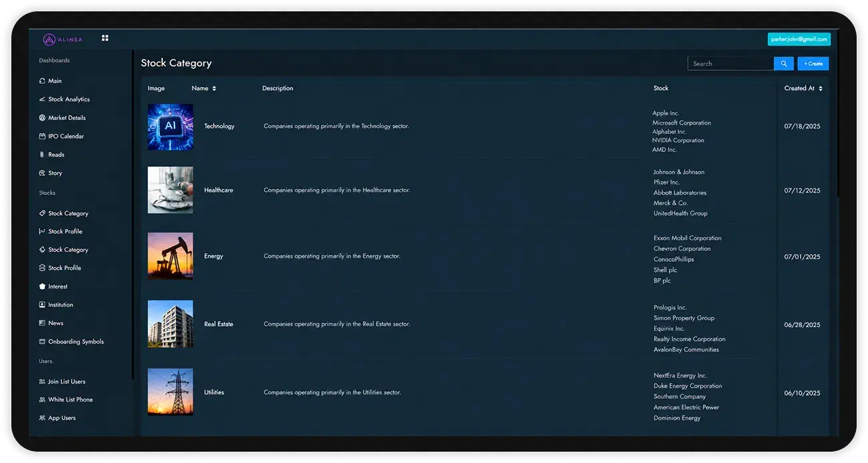Click the UnitedHealth Group stock entry
This screenshot has height=463, width=868.
[x=681, y=213]
